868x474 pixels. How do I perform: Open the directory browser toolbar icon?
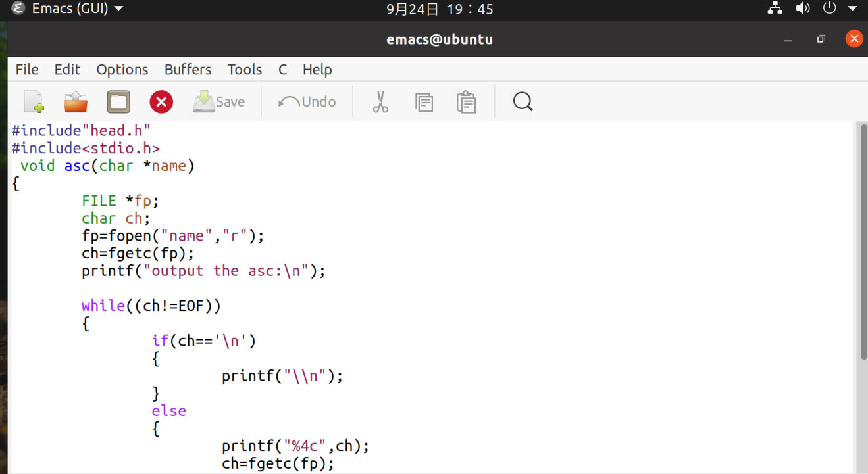[118, 102]
